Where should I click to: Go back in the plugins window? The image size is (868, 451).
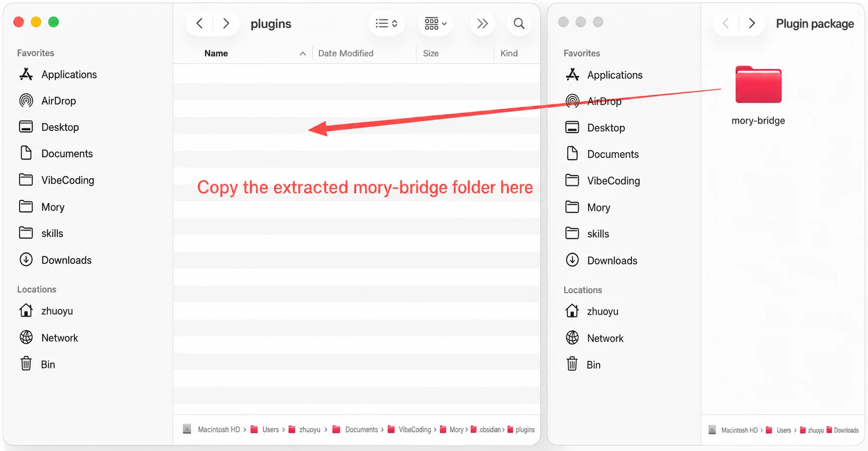200,23
